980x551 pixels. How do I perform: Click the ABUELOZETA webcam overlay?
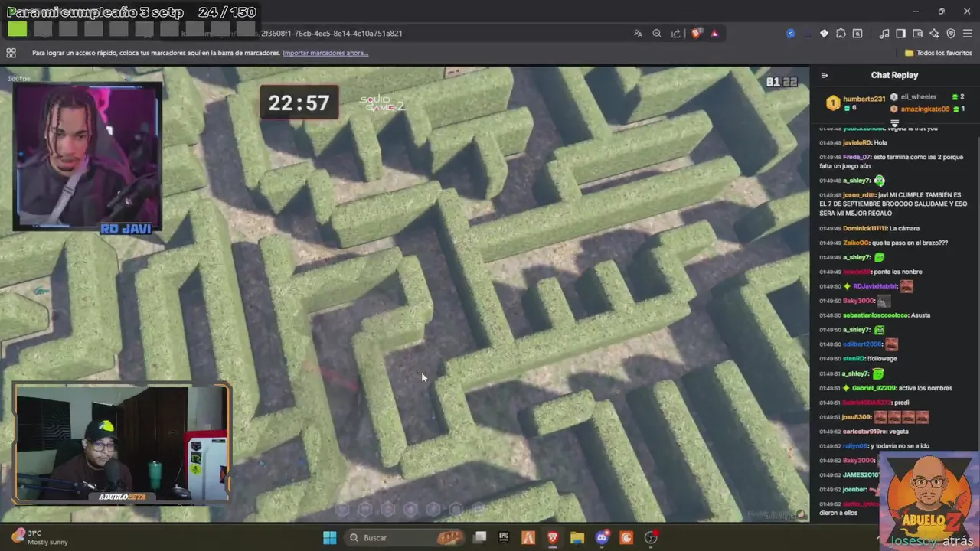(121, 444)
